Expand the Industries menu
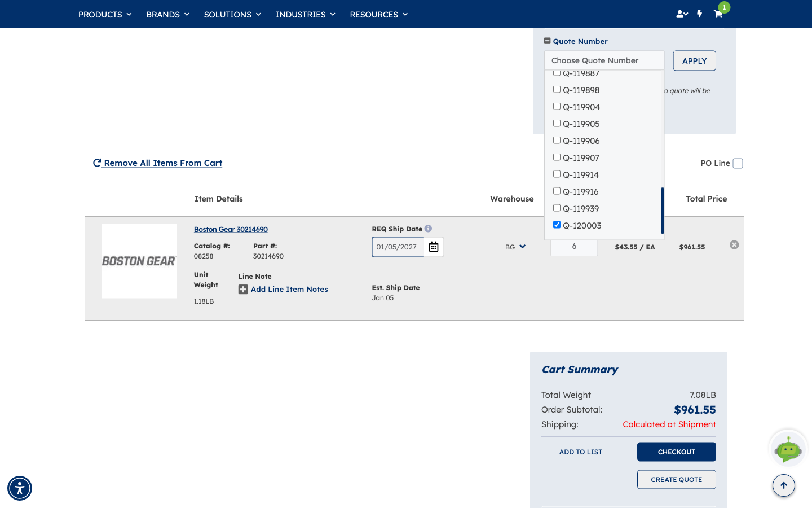Screen dimensions: 812x508 305,14
